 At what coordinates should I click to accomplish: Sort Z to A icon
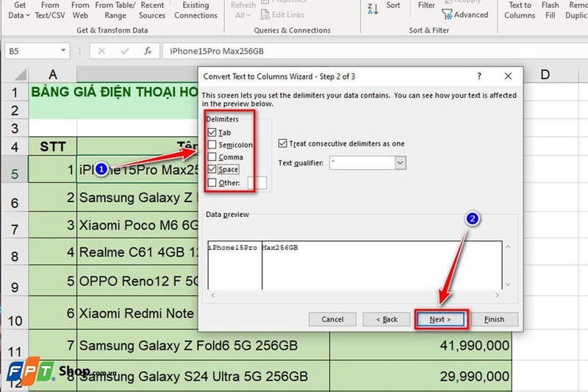(x=373, y=9)
